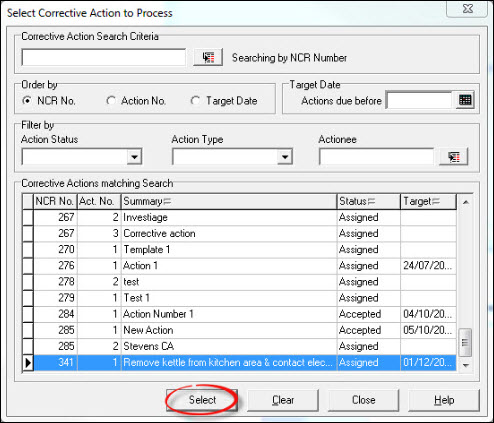Screen dimensions: 494x423
Task: Click the Summary column sort icon
Action: click(x=167, y=201)
